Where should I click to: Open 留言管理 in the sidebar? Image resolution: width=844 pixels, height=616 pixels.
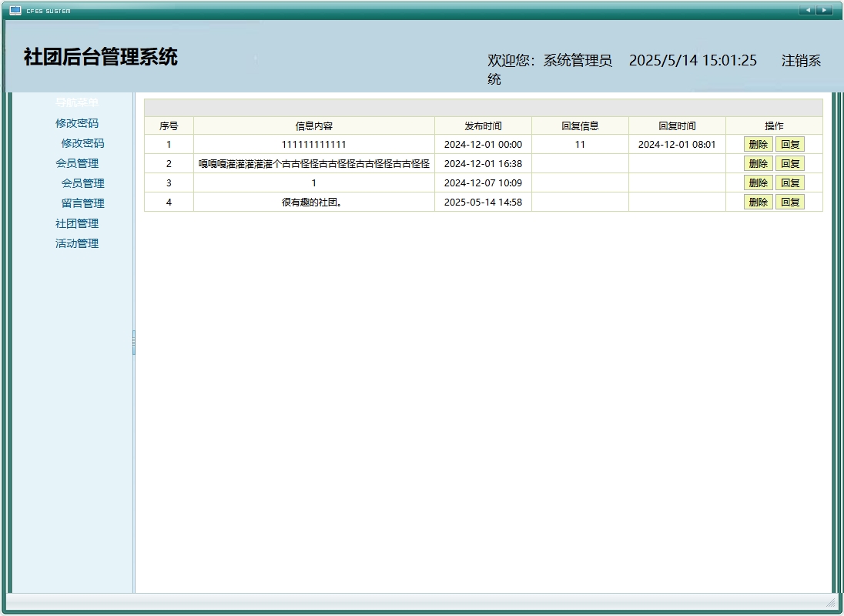82,203
